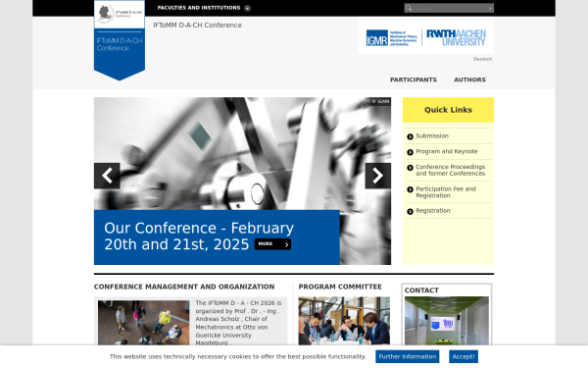The height and width of the screenshot is (368, 588).
Task: Open the IFToMM D-A-CH Conference logo badge
Action: tap(120, 40)
